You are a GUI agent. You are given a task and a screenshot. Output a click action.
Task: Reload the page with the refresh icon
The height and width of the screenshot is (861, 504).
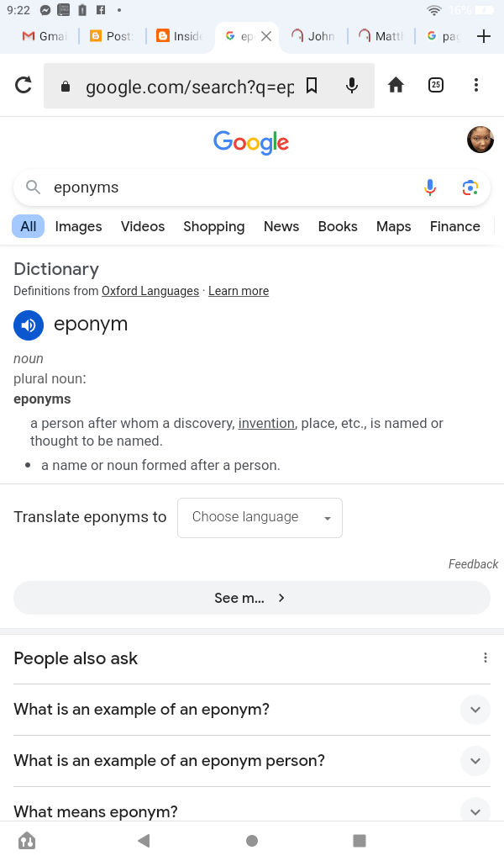[24, 85]
